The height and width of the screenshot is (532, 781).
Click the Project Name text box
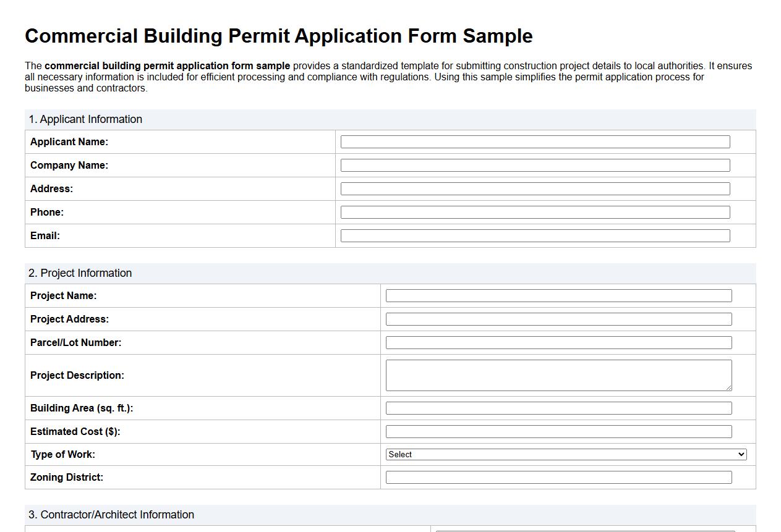point(558,295)
